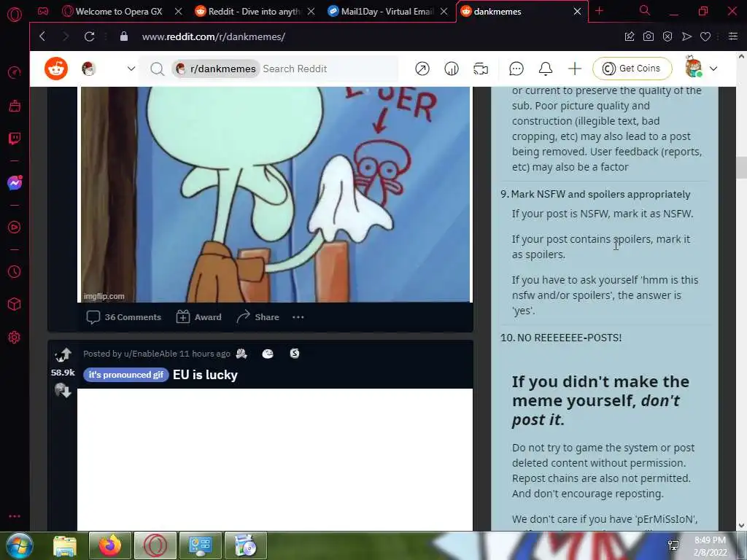Open Reddit chat bubble

(516, 69)
